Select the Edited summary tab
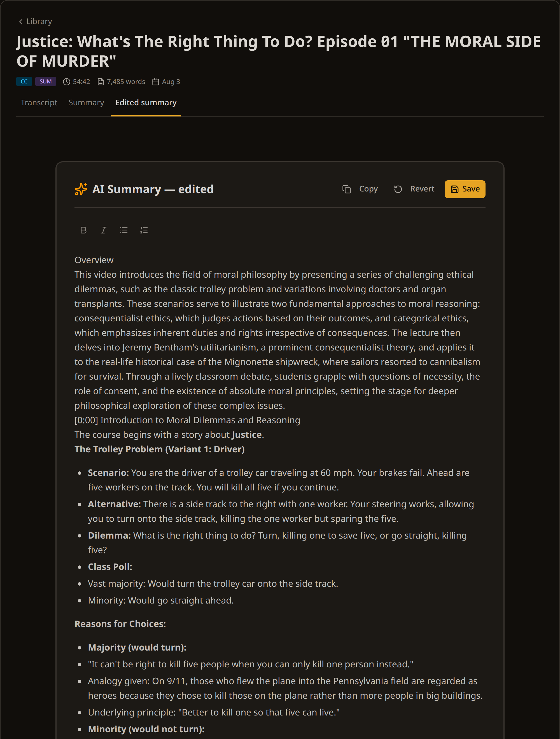The height and width of the screenshot is (739, 560). [146, 102]
